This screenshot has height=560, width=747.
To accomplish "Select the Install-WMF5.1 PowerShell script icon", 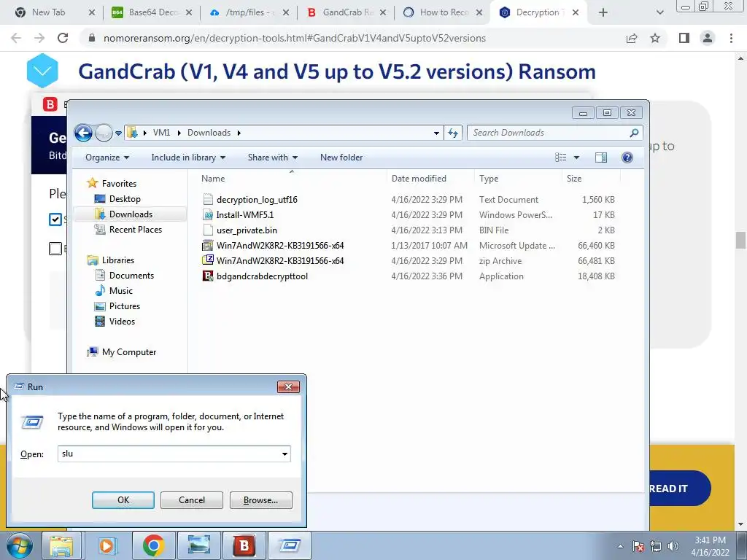I will 208,215.
